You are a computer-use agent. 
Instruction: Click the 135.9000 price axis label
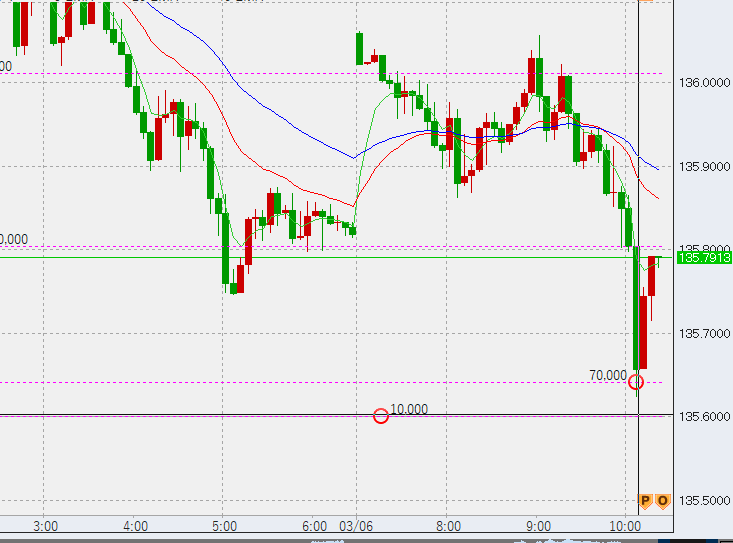point(704,167)
